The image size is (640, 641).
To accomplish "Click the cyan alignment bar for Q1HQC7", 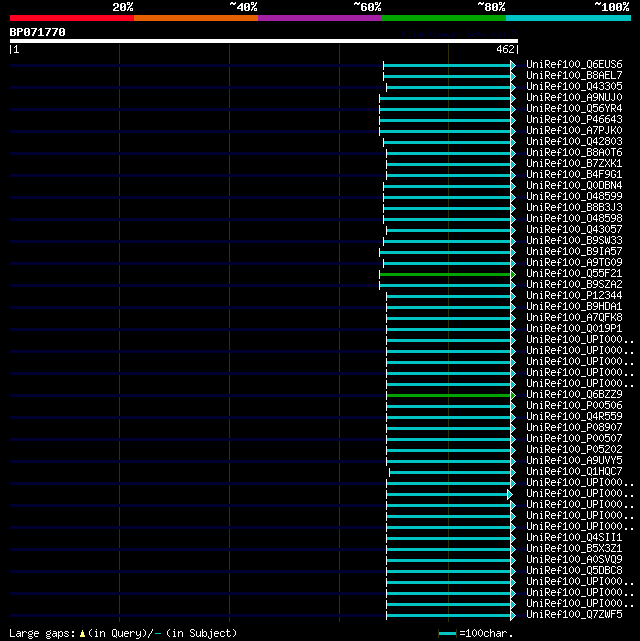I will coord(450,473).
